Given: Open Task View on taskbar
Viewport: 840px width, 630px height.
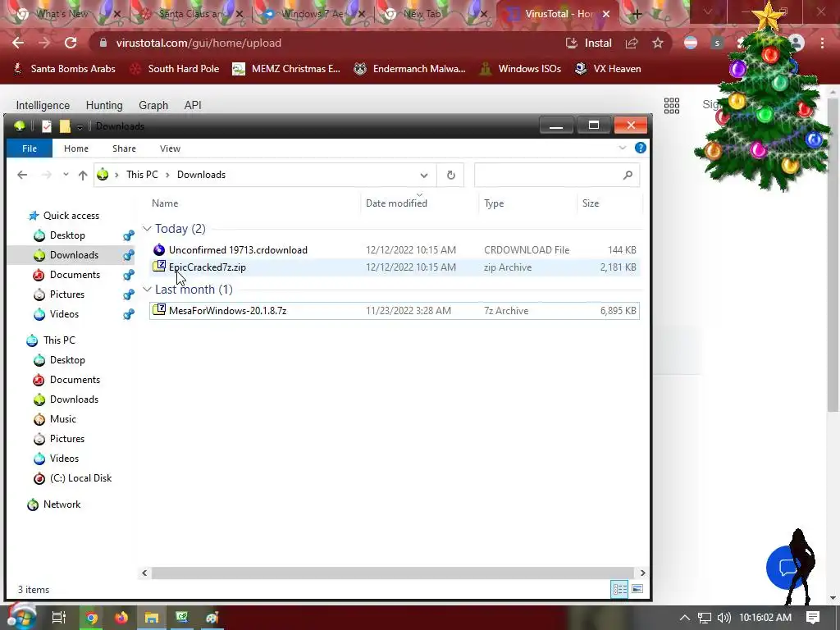Looking at the screenshot, I should tap(59, 618).
